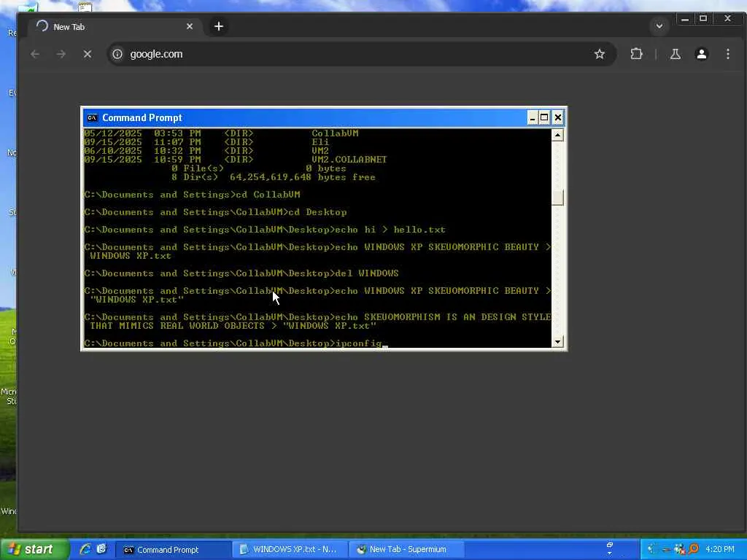Stop loading the page in Supermium
Image resolution: width=747 pixels, height=560 pixels.
88,54
